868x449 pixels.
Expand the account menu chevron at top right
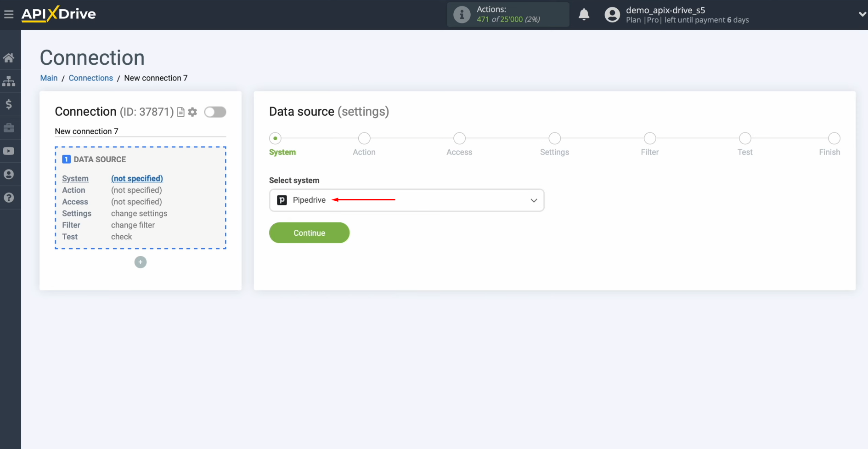[x=862, y=14]
